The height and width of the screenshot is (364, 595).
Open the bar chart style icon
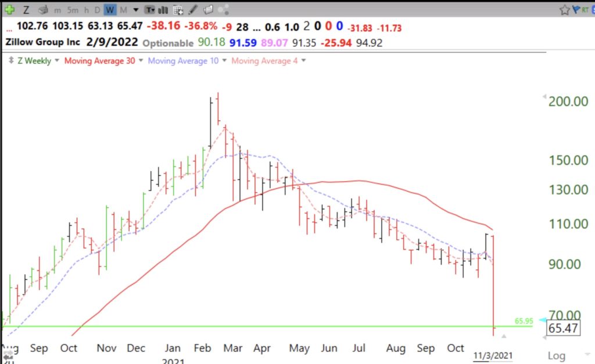[164, 10]
